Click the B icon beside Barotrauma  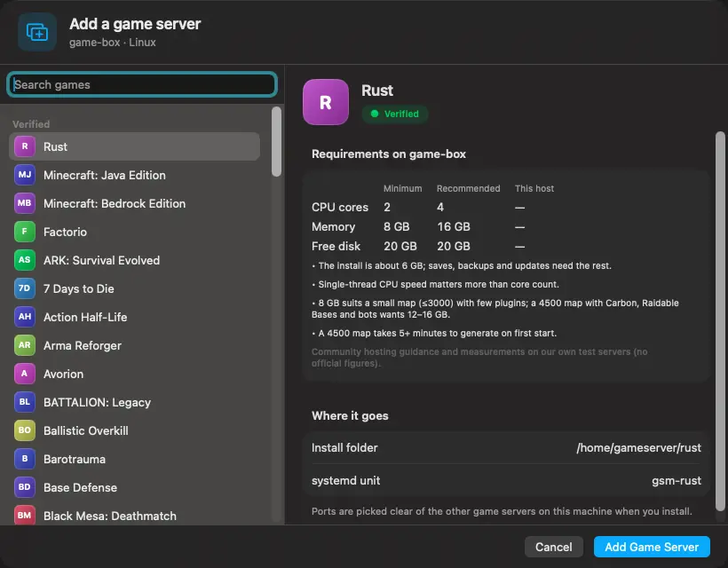point(25,459)
